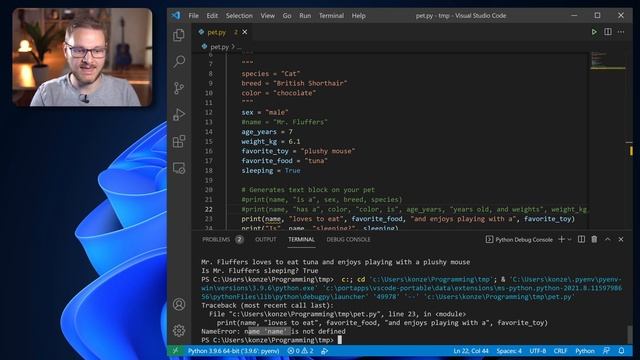Open the Manage gear icon
Screen dimensions: 640x360
tap(179, 330)
